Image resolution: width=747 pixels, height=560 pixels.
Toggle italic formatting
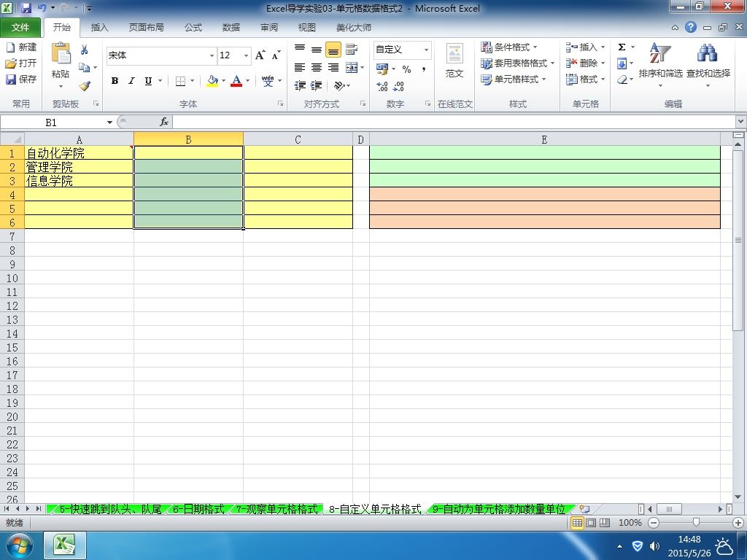point(131,81)
